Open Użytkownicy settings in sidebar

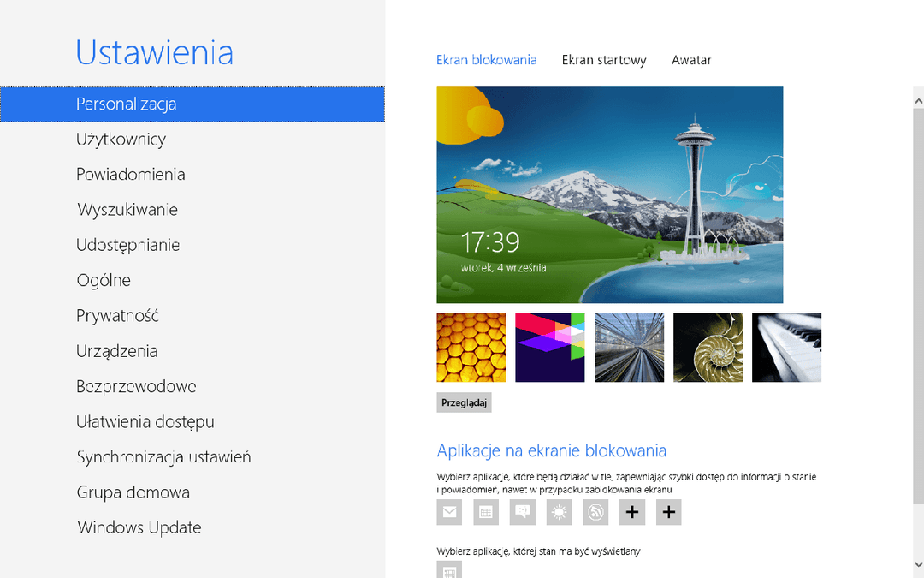[121, 139]
